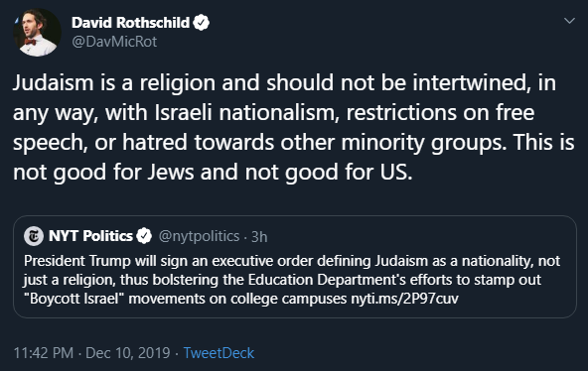Click the 3h timestamp on quoted tweet
The width and height of the screenshot is (588, 371).
[x=259, y=237]
